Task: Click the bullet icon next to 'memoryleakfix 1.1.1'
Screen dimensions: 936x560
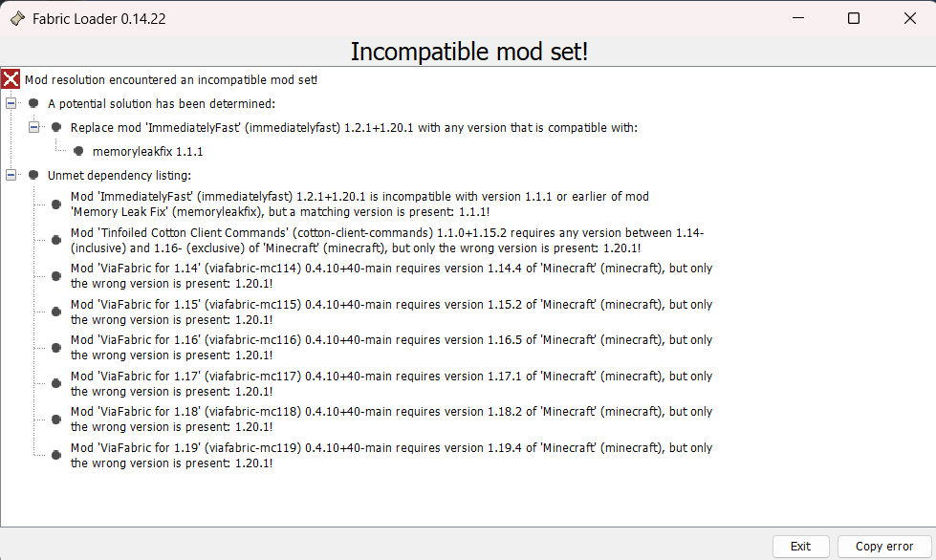Action: [x=77, y=151]
